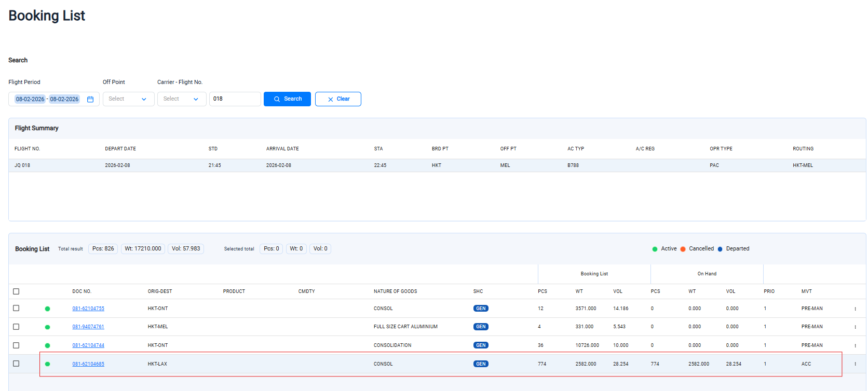Check the box for booking 081-62104755
The width and height of the screenshot is (868, 391).
(16, 308)
